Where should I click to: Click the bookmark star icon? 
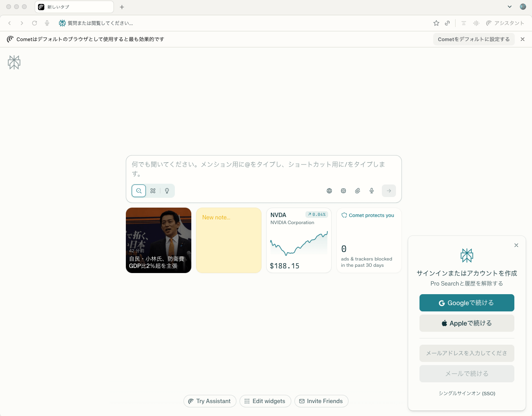436,23
